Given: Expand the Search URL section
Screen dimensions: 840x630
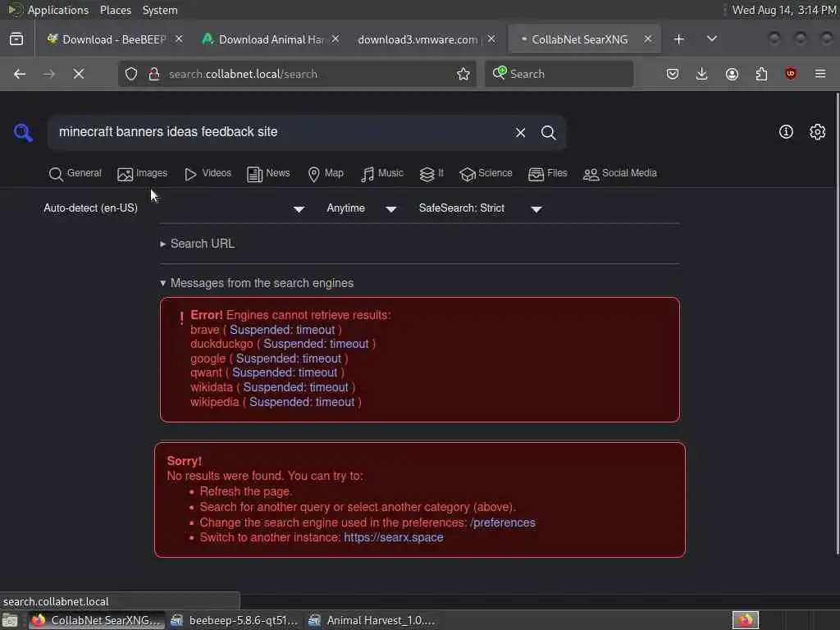Looking at the screenshot, I should tap(197, 244).
